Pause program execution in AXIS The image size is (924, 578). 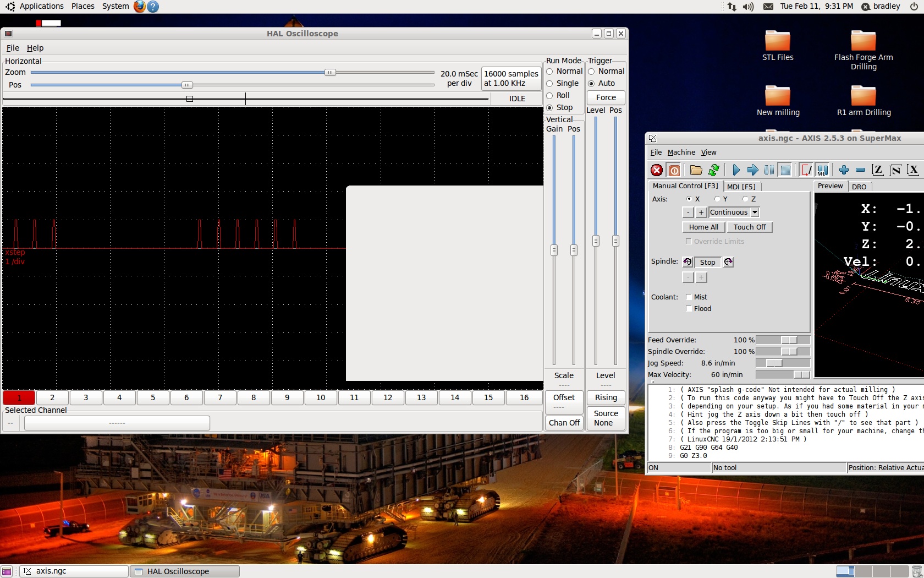769,170
